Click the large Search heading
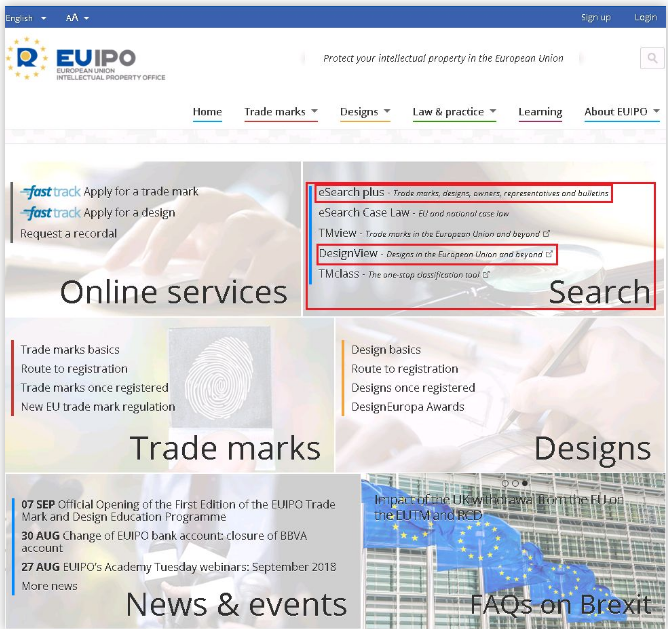The image size is (668, 629). coord(599,292)
